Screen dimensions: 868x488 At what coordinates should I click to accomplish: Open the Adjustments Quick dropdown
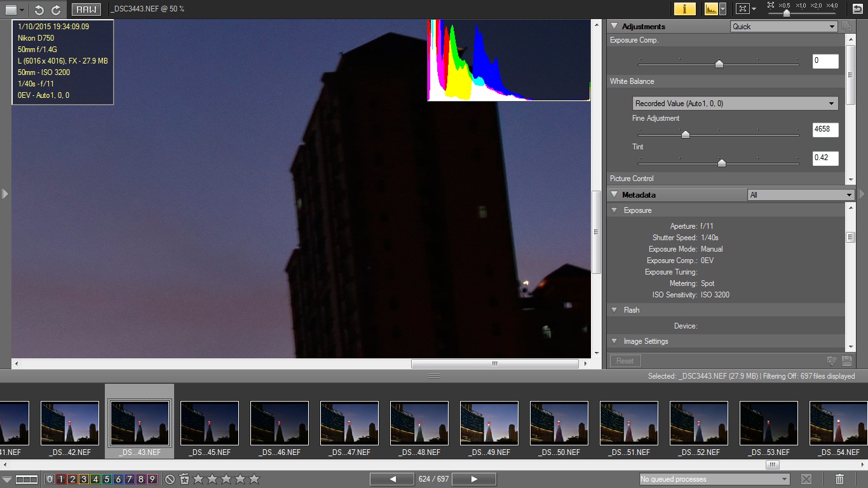click(783, 27)
